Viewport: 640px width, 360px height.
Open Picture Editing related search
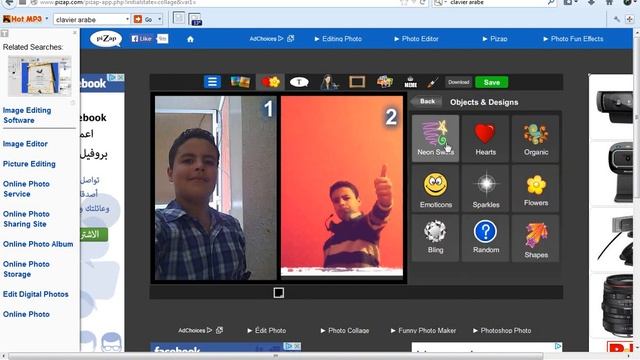[29, 164]
